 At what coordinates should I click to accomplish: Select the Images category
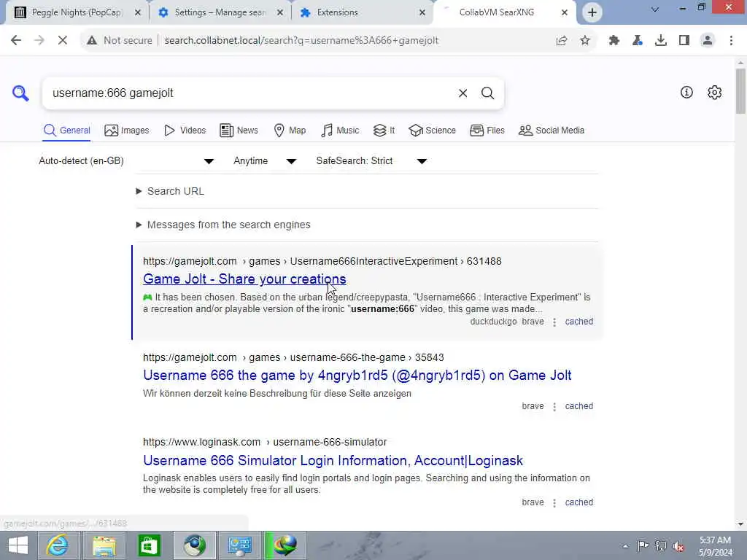(127, 131)
